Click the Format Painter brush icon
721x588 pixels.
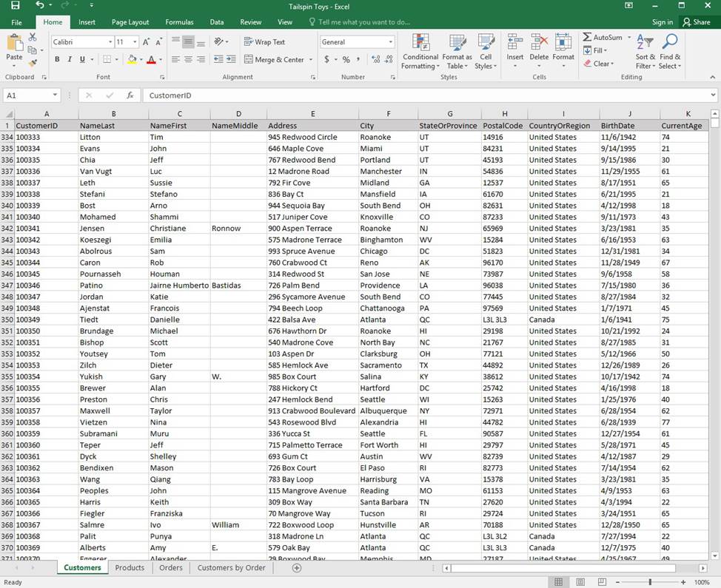[33, 63]
